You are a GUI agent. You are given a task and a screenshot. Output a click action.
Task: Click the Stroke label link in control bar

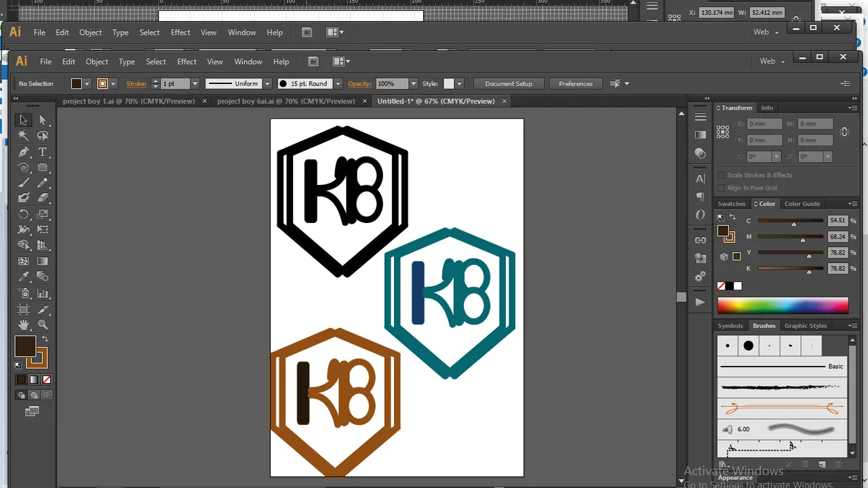coord(136,83)
